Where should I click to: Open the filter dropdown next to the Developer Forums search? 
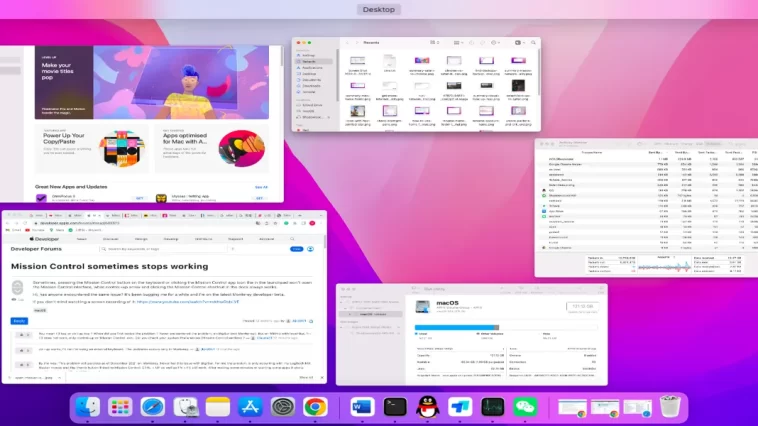pos(233,249)
